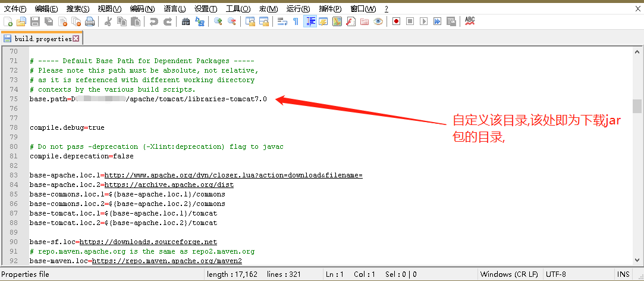644x281 pixels.
Task: Toggle show all characters pilcrow icon
Action: 296,21
